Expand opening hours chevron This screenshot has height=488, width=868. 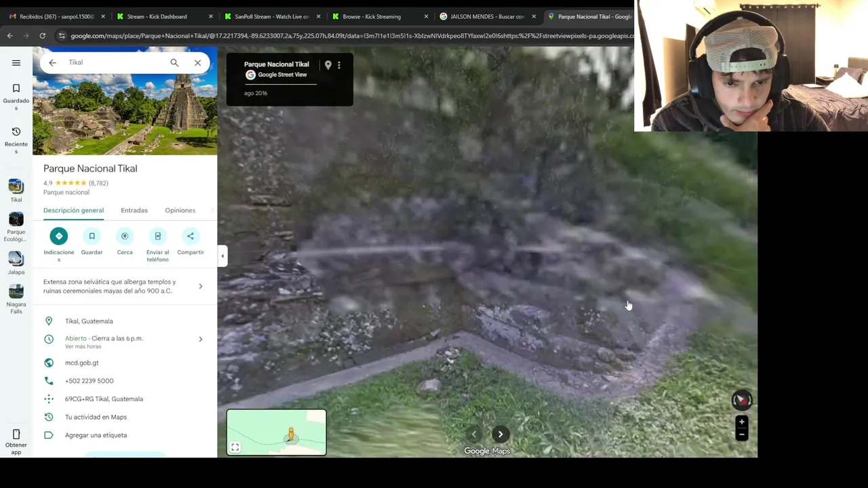(201, 339)
